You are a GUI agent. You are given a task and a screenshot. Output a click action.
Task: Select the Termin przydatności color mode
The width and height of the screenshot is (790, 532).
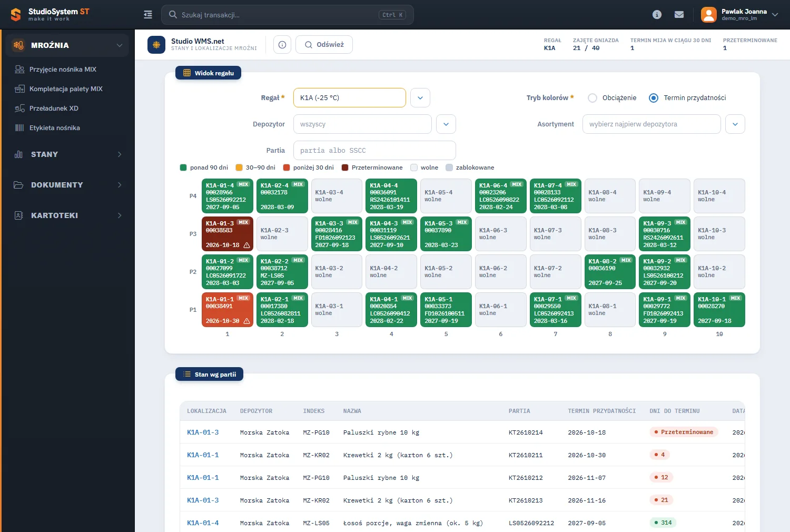(x=654, y=98)
